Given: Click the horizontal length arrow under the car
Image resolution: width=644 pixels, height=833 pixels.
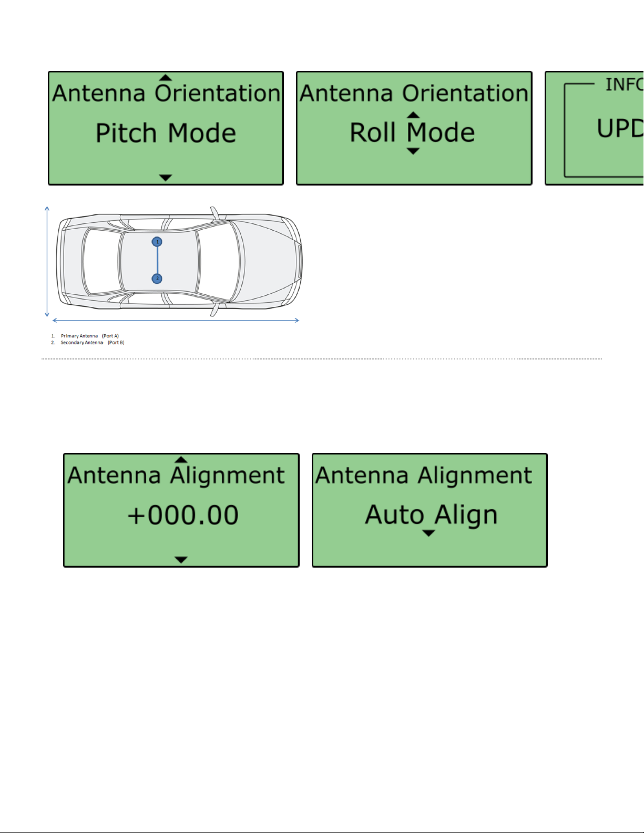Looking at the screenshot, I should click(x=176, y=320).
